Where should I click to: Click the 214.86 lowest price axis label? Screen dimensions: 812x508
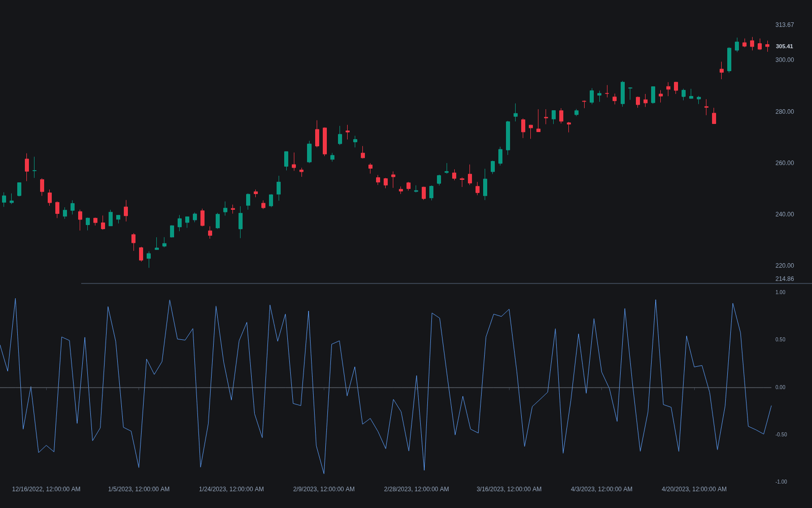click(785, 279)
